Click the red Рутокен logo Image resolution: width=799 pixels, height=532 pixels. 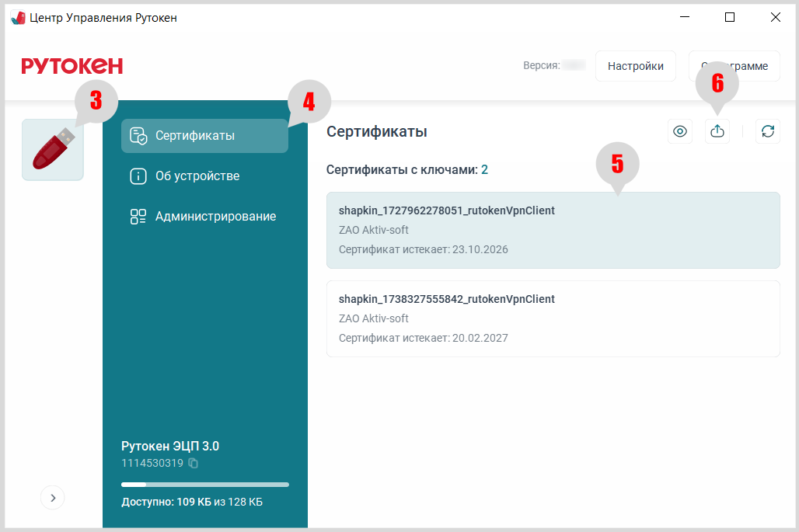click(72, 66)
